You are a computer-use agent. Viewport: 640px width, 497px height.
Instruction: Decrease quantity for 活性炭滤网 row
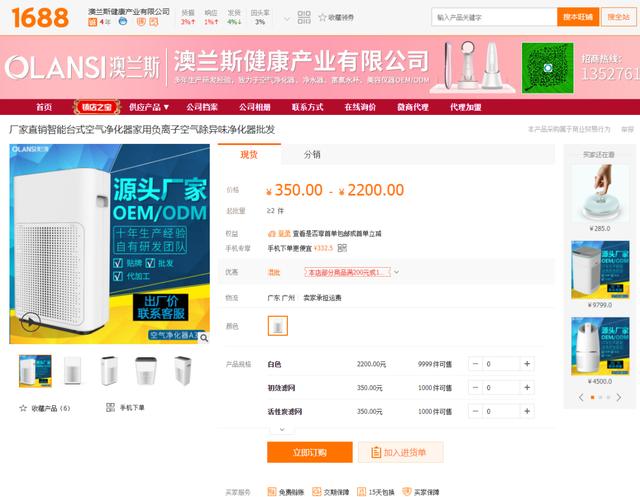(x=475, y=411)
